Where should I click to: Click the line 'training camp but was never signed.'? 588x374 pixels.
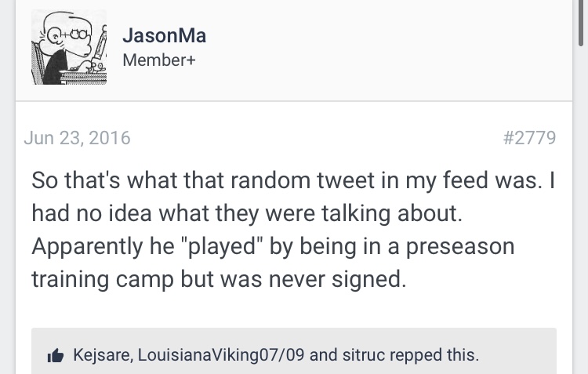coord(219,280)
